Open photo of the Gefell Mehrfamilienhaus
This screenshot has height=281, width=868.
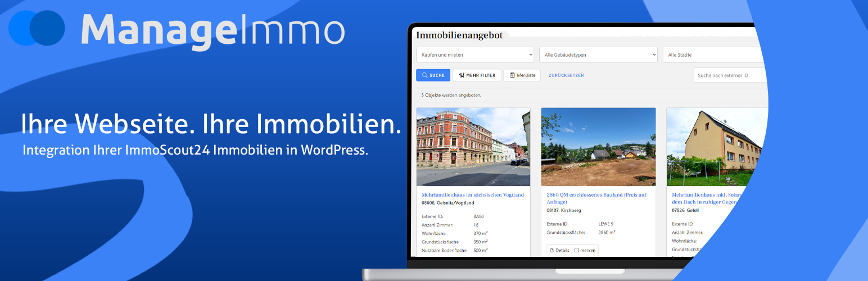(x=717, y=147)
